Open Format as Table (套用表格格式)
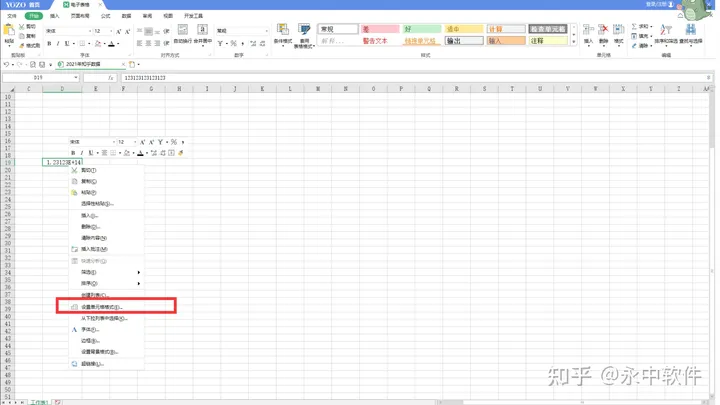This screenshot has height=405, width=720. point(303,36)
